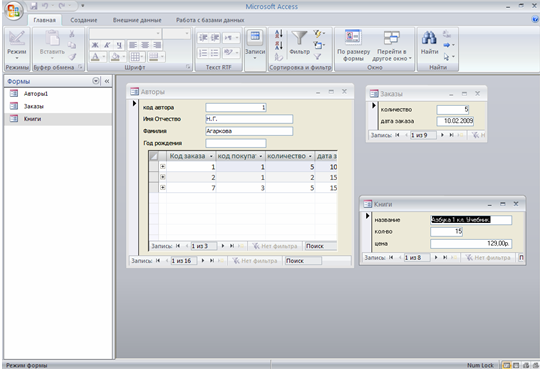The width and height of the screenshot is (540, 371).
Task: Open the gridlines dropdown
Action: pyautogui.click(x=142, y=56)
